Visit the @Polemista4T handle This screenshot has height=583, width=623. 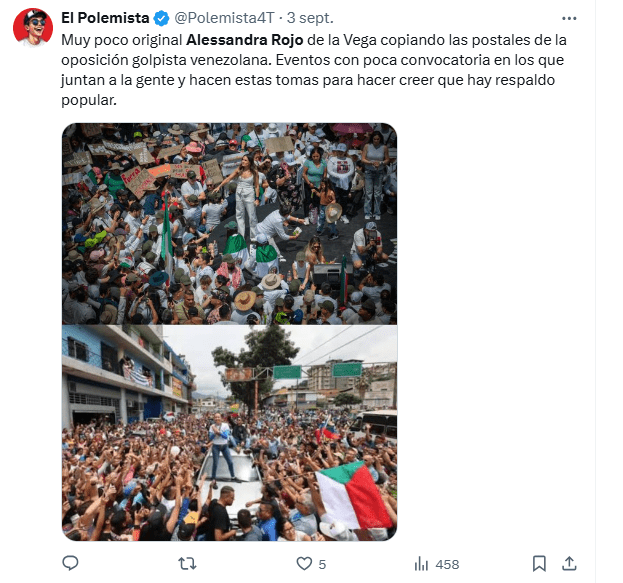[224, 18]
